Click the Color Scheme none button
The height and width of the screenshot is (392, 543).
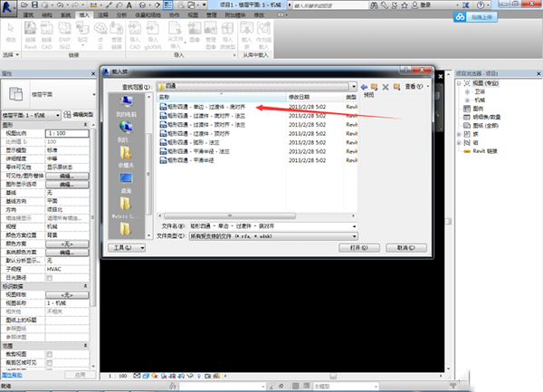pos(67,244)
